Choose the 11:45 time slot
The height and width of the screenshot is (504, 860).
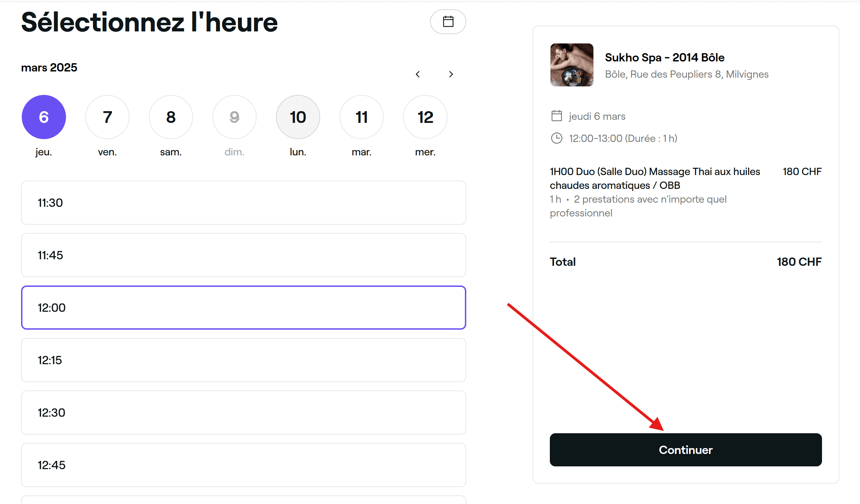pyautogui.click(x=243, y=255)
